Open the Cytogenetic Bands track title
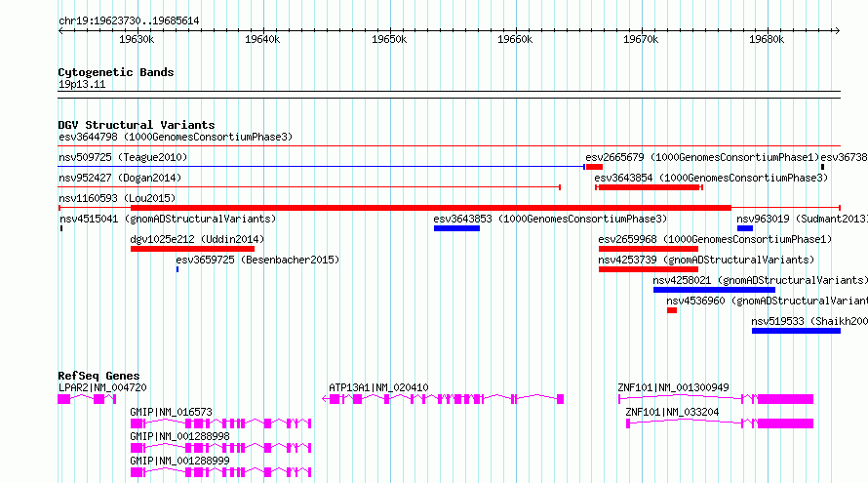 (x=116, y=72)
